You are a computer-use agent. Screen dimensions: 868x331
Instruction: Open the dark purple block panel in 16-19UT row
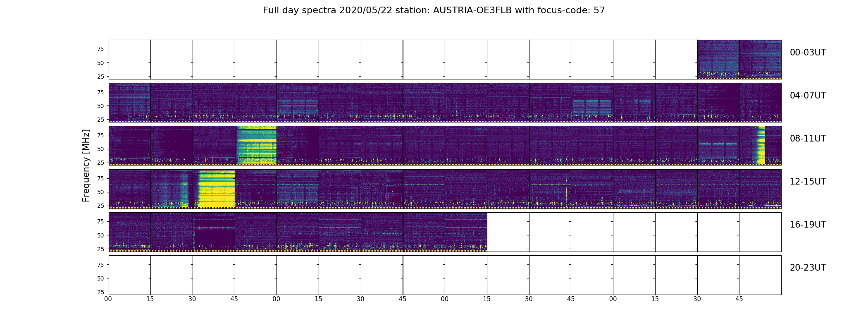click(214, 232)
